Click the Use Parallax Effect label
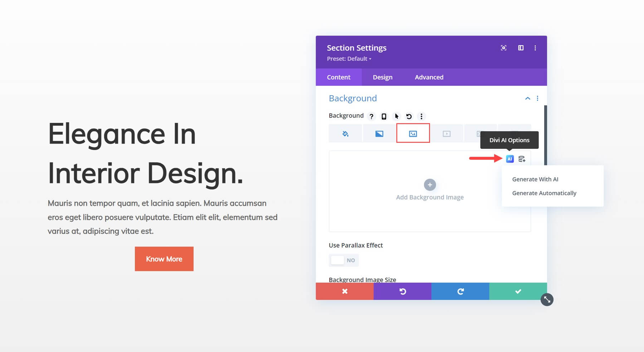 (x=356, y=245)
